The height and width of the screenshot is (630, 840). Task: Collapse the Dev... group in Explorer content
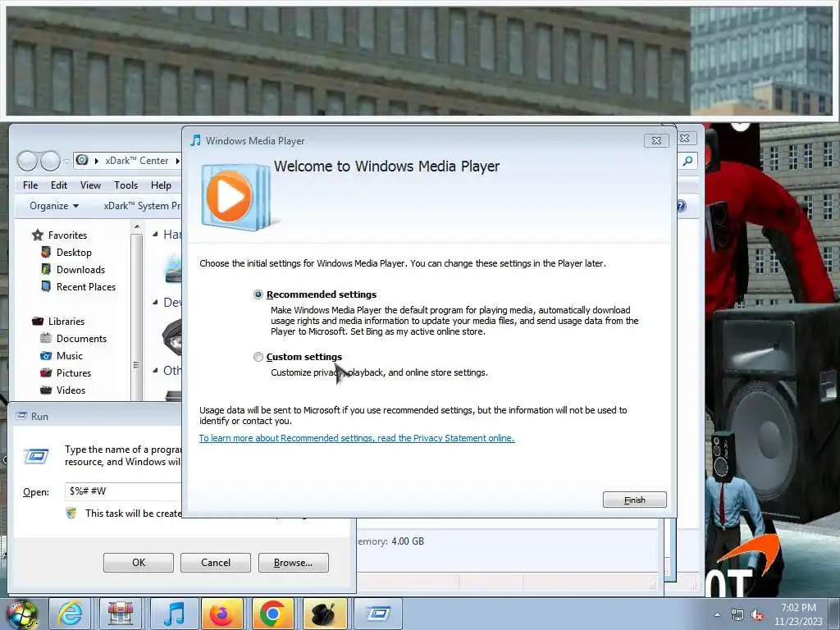[155, 302]
